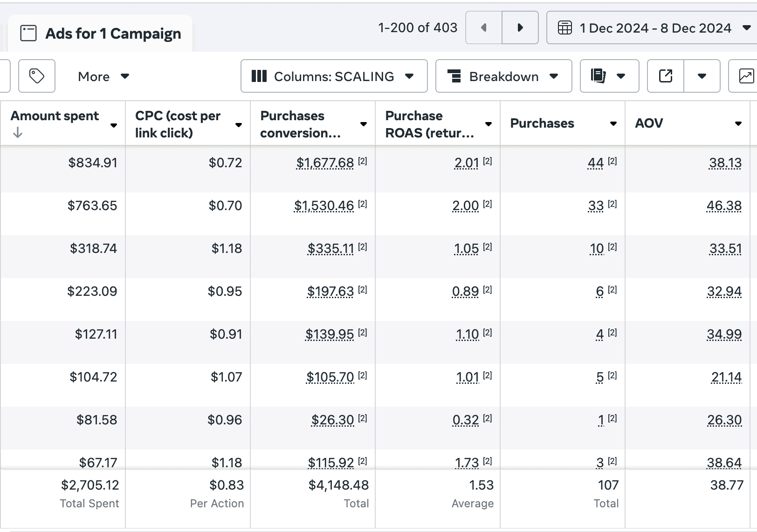Click the tag label icon button
The height and width of the screenshot is (532, 757).
coord(37,76)
